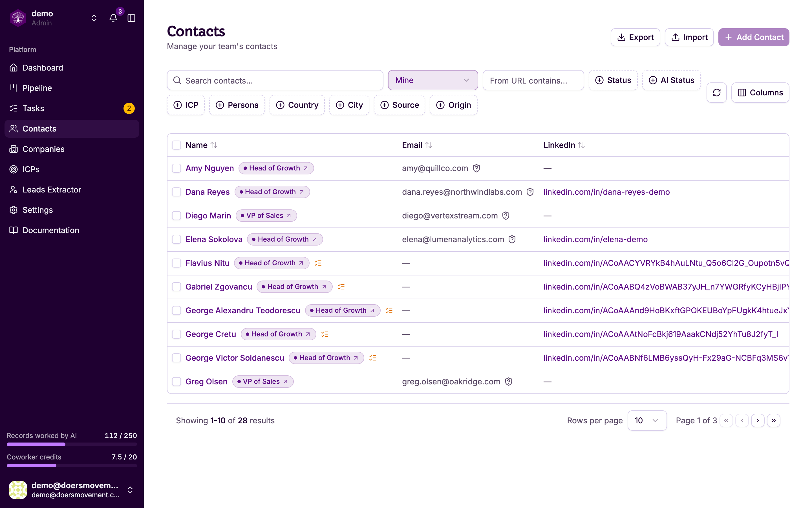Open the notifications bell icon
The height and width of the screenshot is (508, 812).
[113, 18]
